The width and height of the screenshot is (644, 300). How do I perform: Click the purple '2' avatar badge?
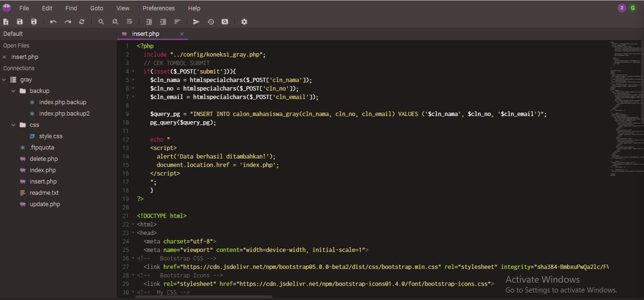click(x=622, y=8)
